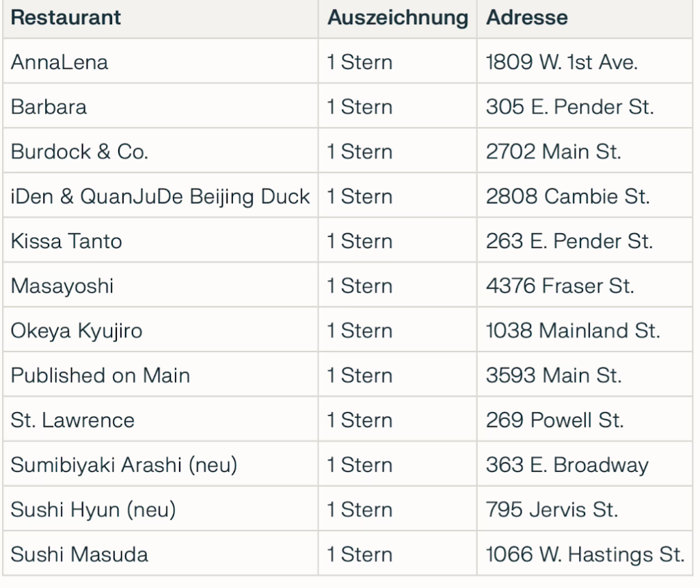Select the 1066 W. Hastings St. address
The image size is (700, 588).
584,554
